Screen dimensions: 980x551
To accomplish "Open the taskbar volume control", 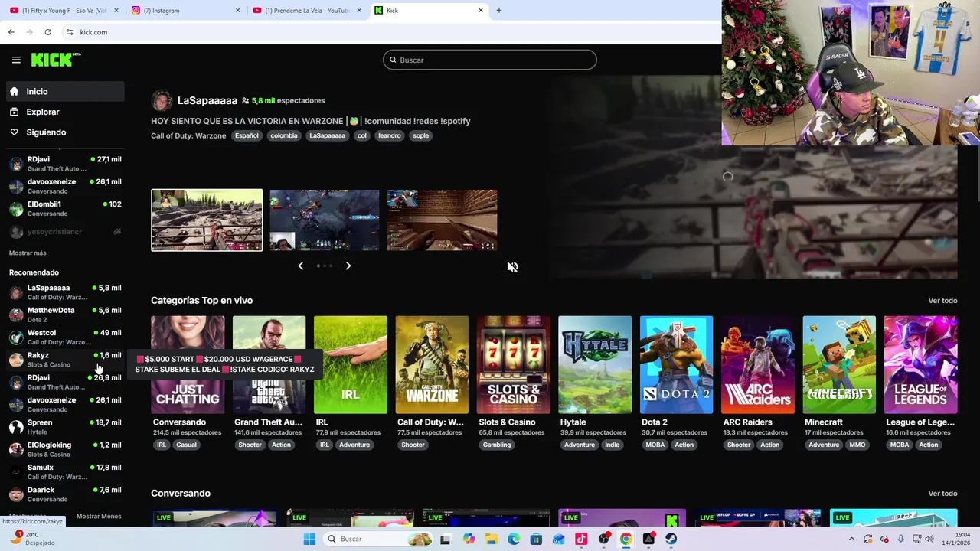I will tap(929, 539).
